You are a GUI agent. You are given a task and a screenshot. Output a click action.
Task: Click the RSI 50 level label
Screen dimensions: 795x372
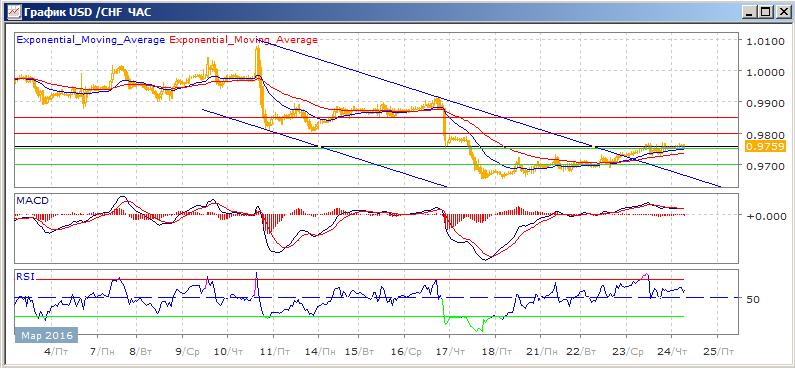pos(753,300)
